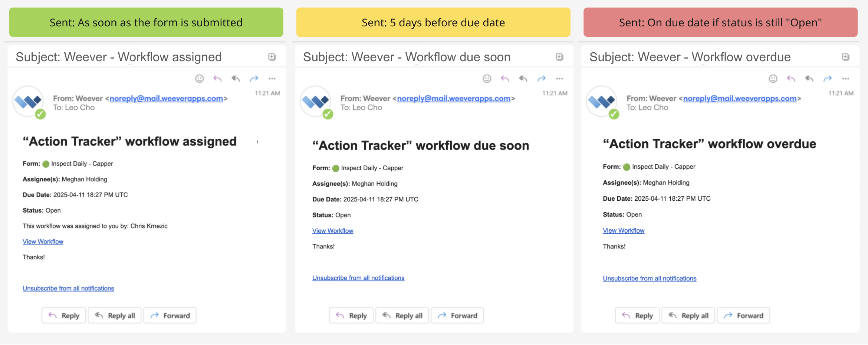Open more options ellipsis in Workflow overdue email
Screen dimensions: 868x345
(x=845, y=79)
